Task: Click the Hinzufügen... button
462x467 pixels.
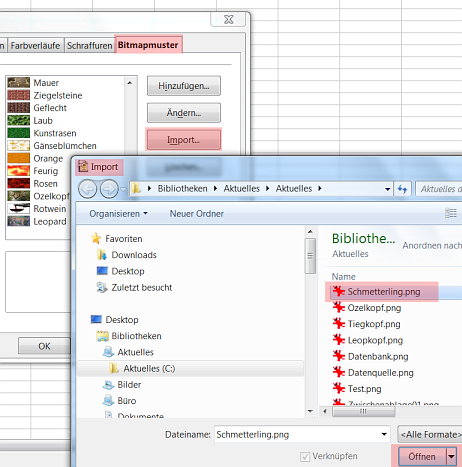Action: pyautogui.click(x=184, y=86)
